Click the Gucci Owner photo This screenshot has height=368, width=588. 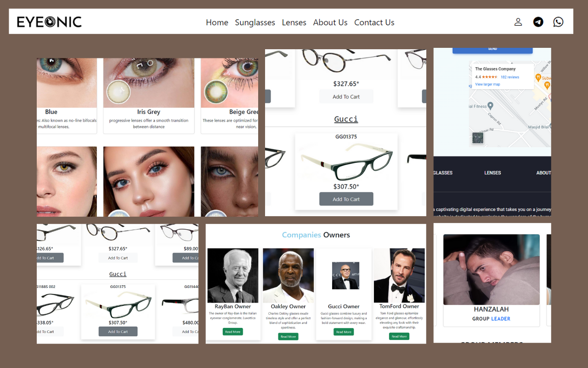[345, 276]
